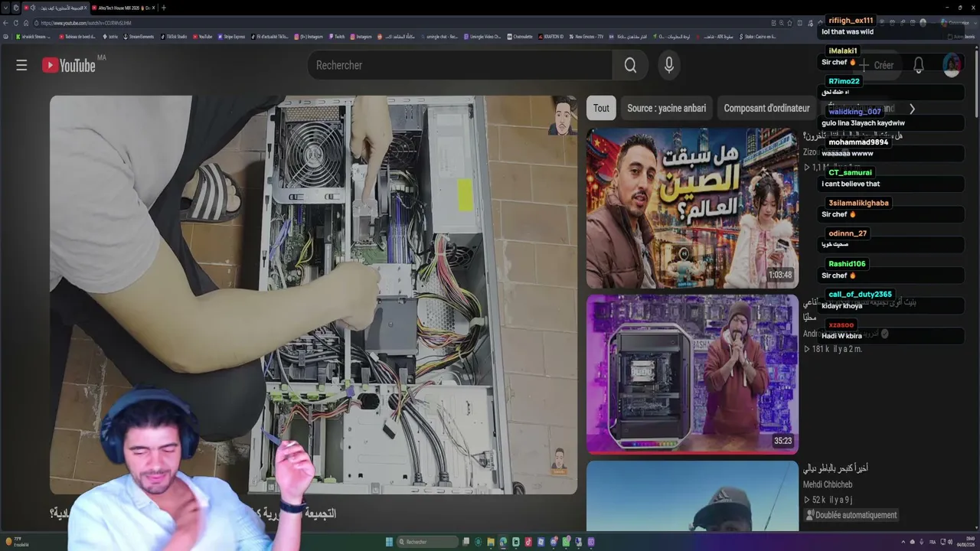Click chat username CT_samurai

850,173
